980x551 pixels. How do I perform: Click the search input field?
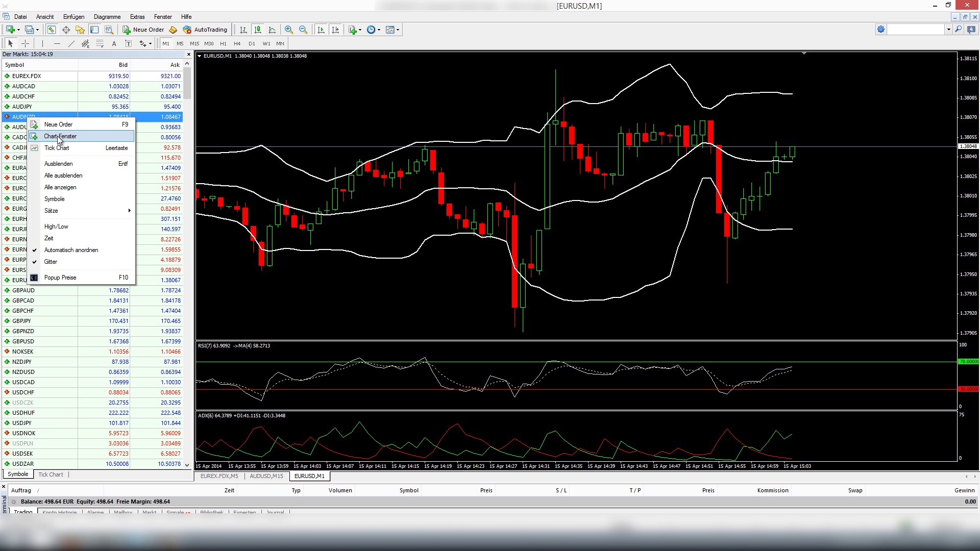(916, 30)
